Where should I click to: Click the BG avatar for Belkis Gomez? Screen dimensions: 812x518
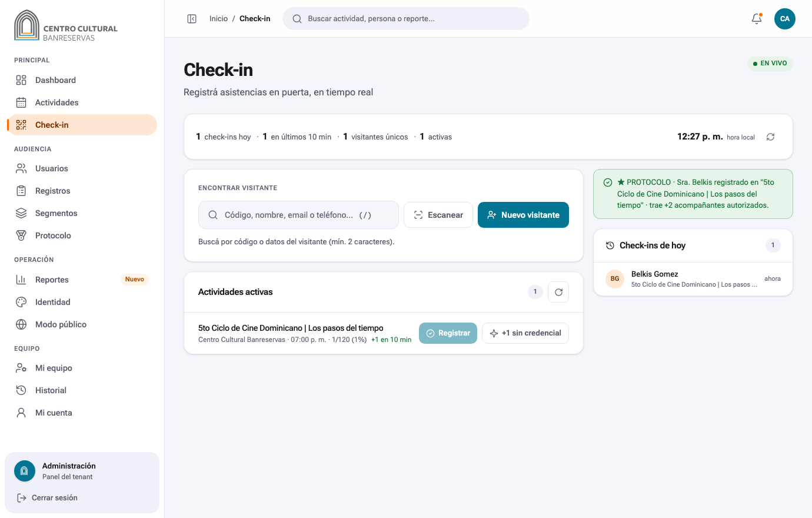615,278
